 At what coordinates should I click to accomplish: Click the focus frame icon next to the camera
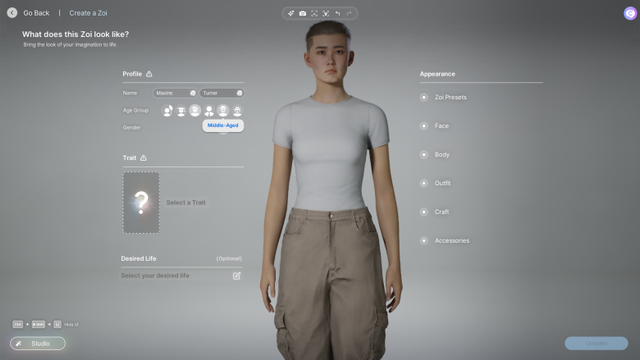click(x=314, y=13)
